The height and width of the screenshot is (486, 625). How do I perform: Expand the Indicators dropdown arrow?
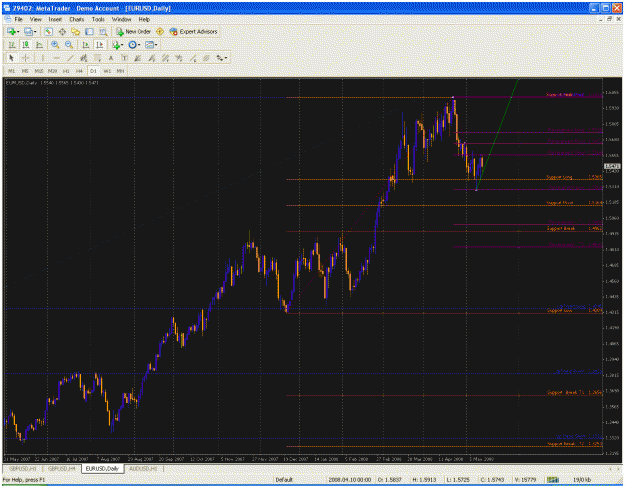[122, 45]
